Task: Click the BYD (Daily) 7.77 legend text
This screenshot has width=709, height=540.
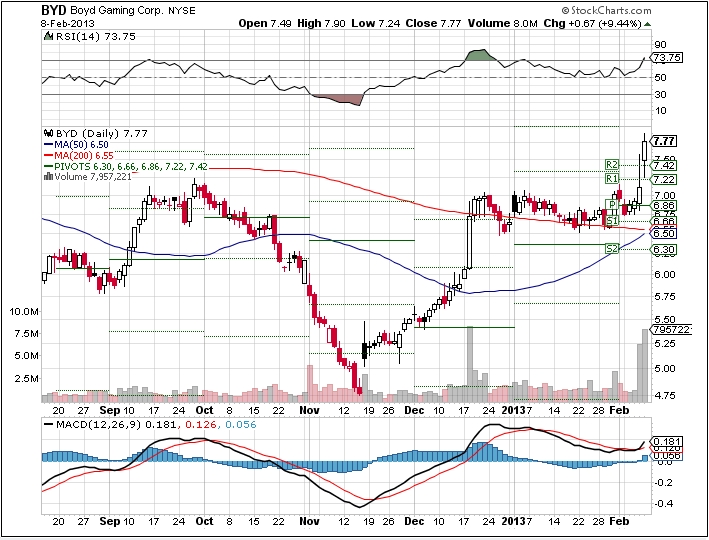Action: coord(102,133)
